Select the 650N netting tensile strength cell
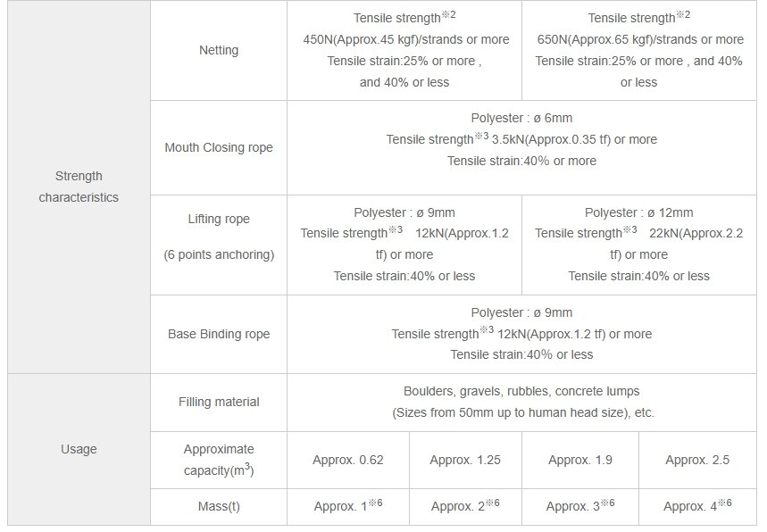767x532 pixels. coord(639,50)
